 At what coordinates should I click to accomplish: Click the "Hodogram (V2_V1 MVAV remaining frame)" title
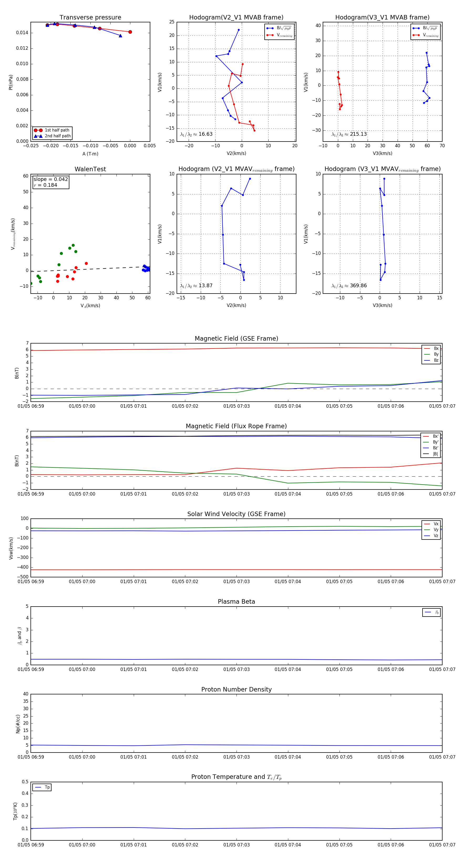pos(236,169)
